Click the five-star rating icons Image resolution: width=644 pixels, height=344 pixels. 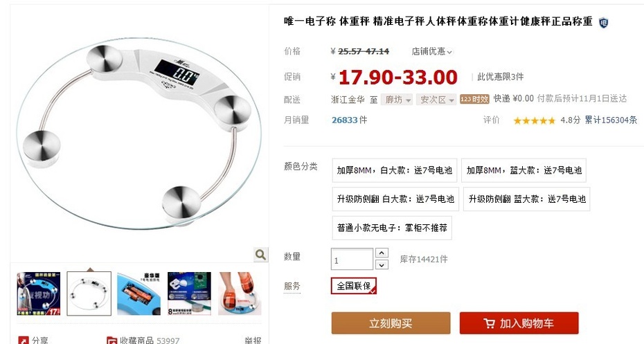coord(534,120)
